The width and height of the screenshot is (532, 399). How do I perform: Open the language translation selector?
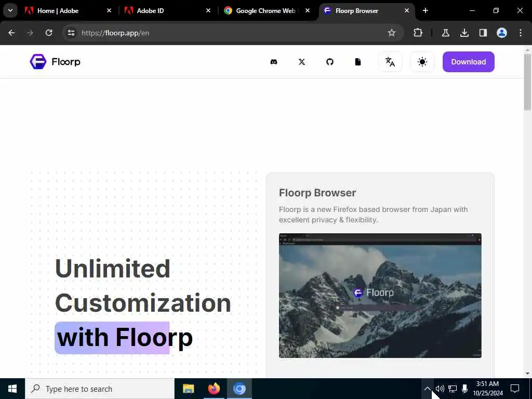(x=390, y=62)
